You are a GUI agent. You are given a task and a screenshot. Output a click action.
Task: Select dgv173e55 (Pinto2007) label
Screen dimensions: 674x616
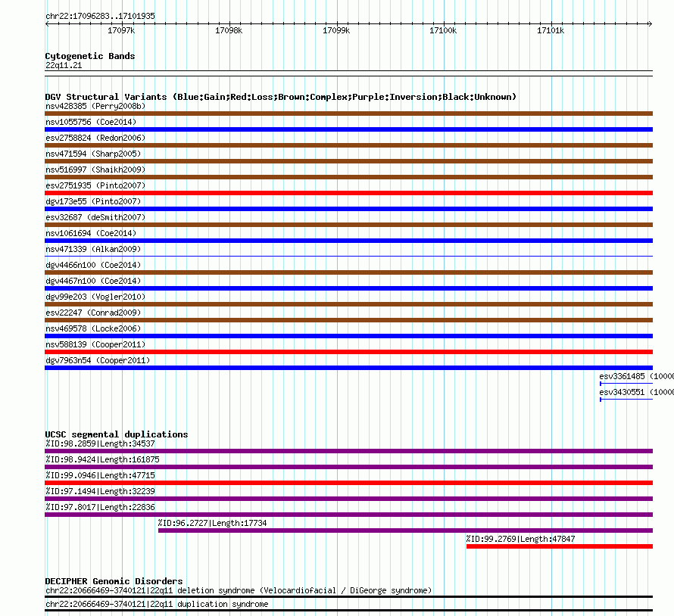[x=93, y=201]
